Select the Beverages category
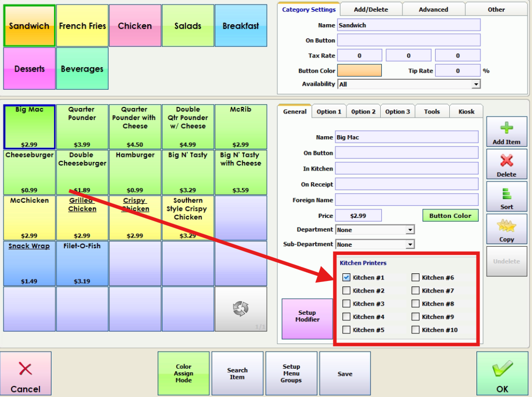Image resolution: width=532 pixels, height=397 pixels. (x=82, y=69)
